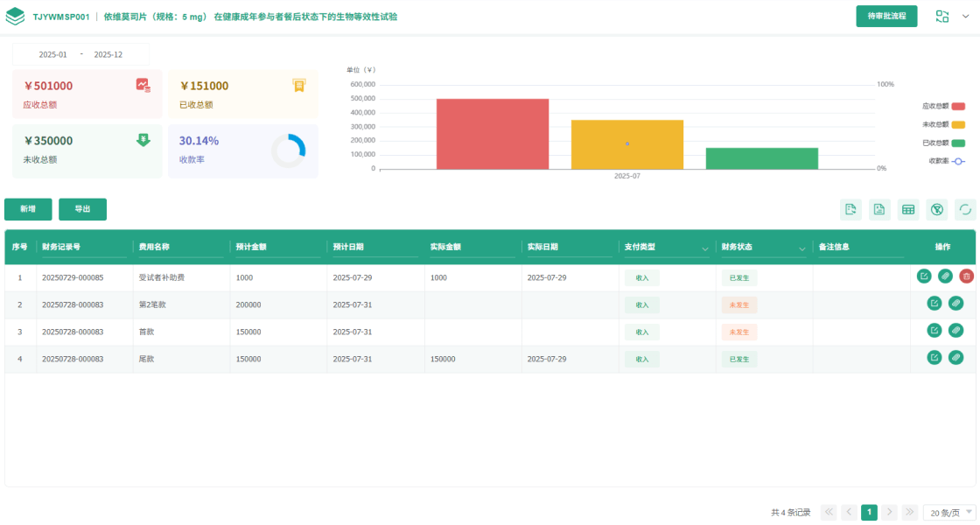This screenshot has width=980, height=525.
Task: Delete the 受试者补助费 record with the red trash icon
Action: point(966,276)
